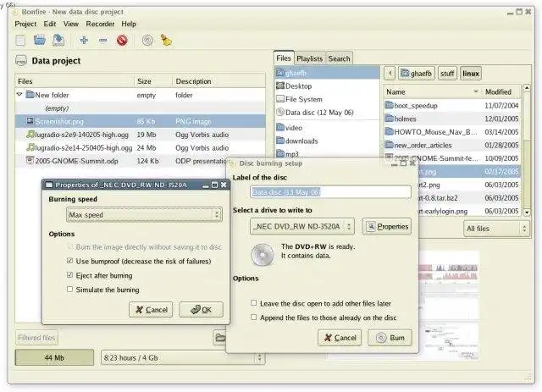
Task: Click the New folder icon in project list
Action: tap(30, 94)
